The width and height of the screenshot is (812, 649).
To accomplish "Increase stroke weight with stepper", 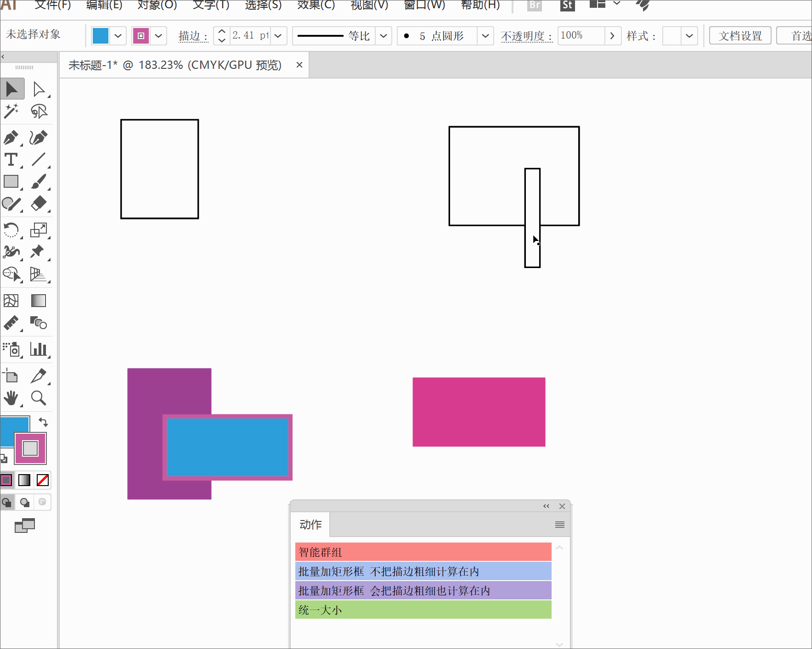I will 222,31.
